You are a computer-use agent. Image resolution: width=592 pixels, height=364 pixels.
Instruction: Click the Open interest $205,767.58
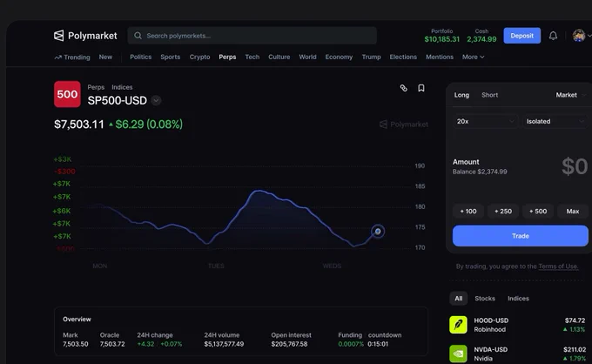point(289,344)
